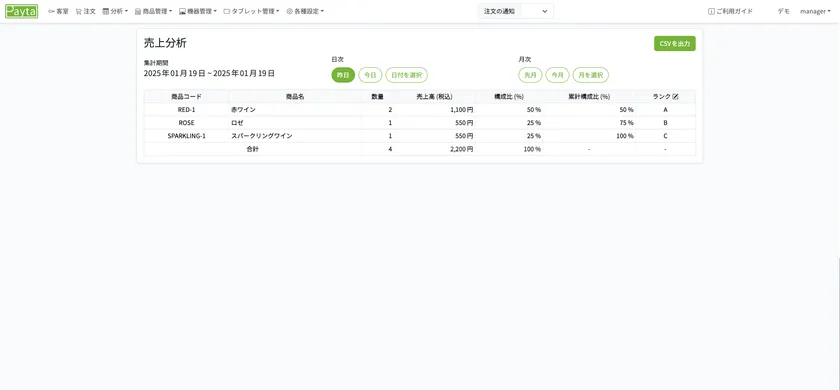Click the 商品コード column header
The width and height of the screenshot is (840, 390).
pos(186,97)
